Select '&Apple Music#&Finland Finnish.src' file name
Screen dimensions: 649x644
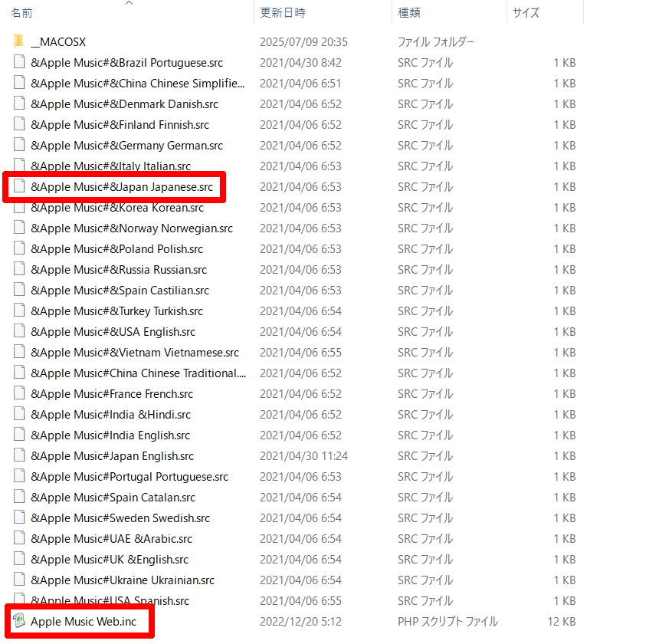point(120,125)
